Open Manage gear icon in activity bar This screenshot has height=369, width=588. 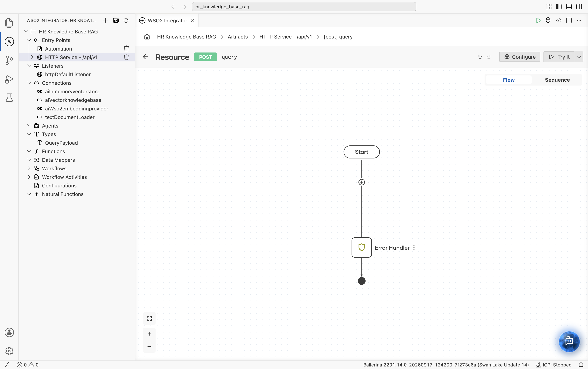point(9,351)
